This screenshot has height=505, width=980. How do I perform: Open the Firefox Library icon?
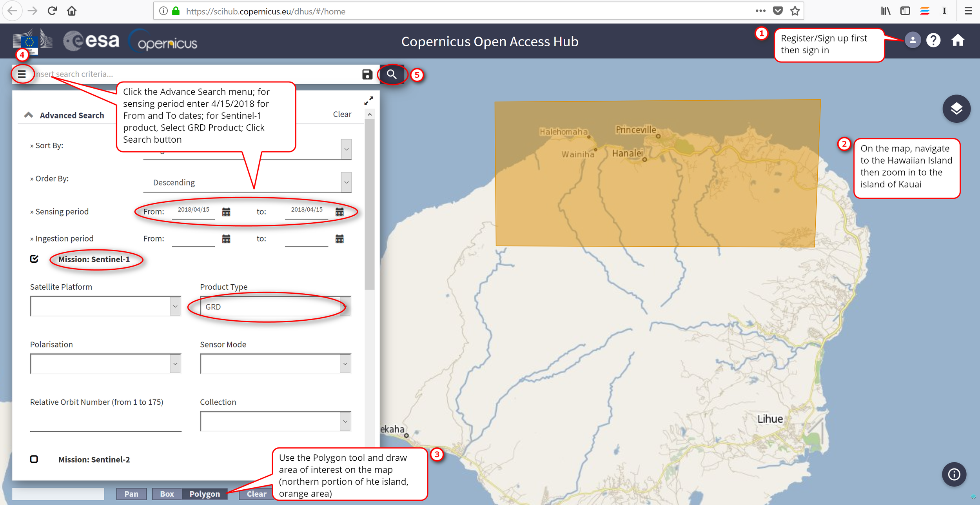pyautogui.click(x=886, y=11)
